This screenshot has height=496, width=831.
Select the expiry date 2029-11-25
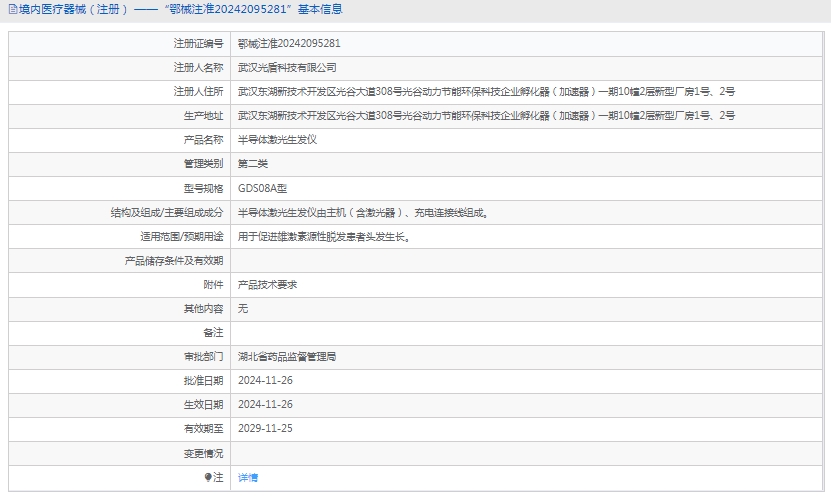point(265,428)
